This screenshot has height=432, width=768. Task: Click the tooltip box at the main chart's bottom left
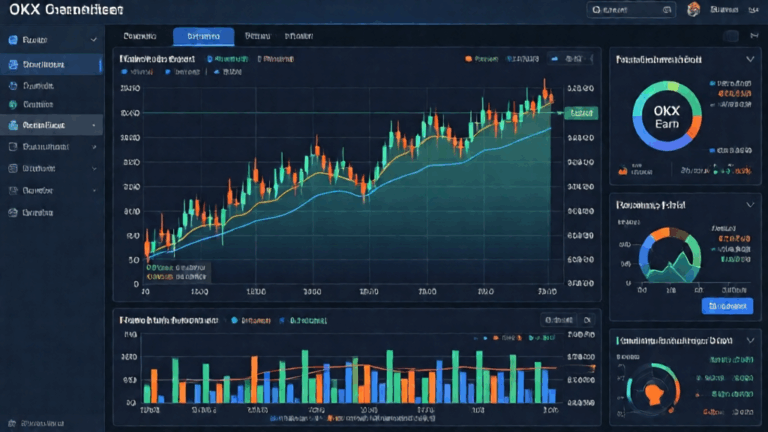click(x=177, y=272)
